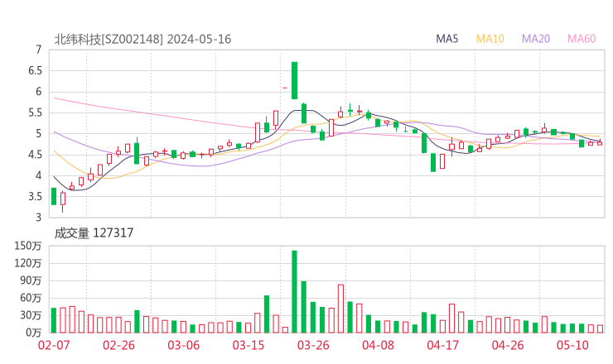Select the date label 04-26

508,345
